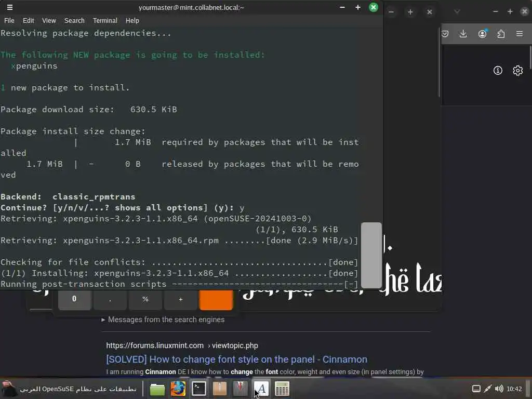532x399 pixels.
Task: Click the info icon on the page
Action: [498, 71]
